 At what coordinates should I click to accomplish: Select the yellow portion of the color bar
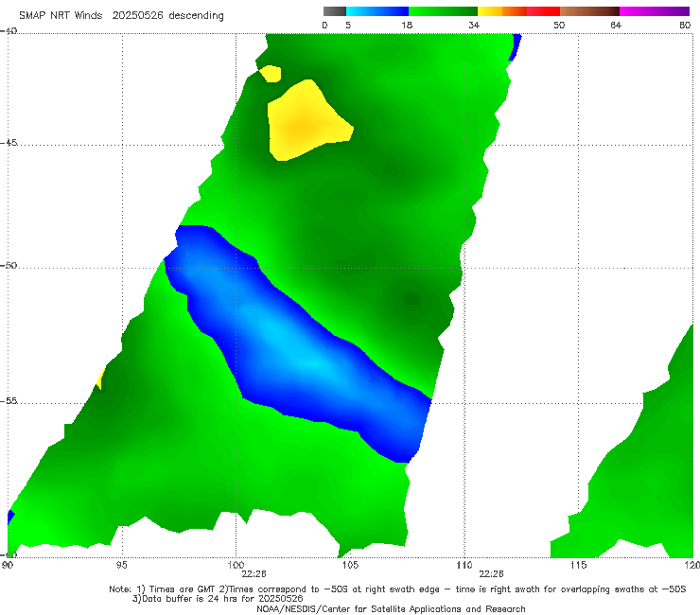[490, 11]
